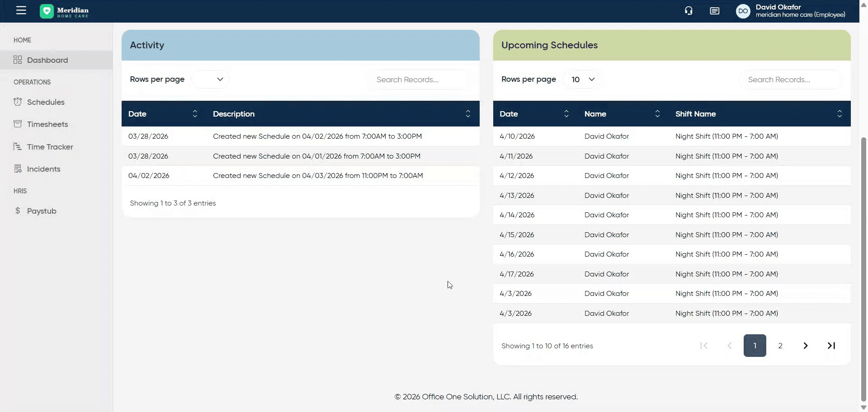Go to next page of schedules
The image size is (868, 412).
coord(805,346)
